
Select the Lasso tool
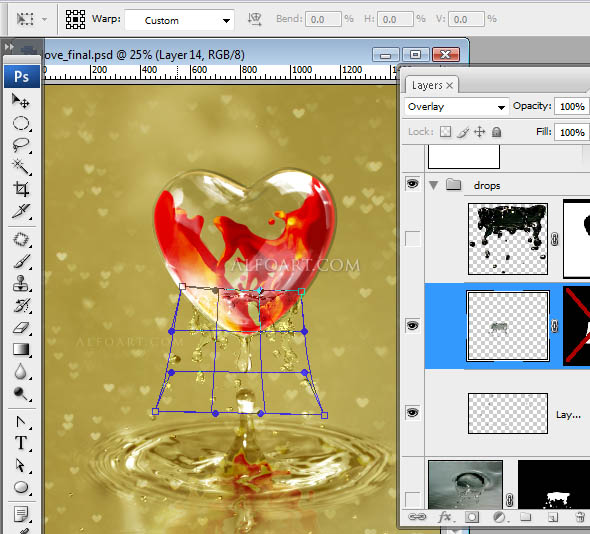click(x=21, y=145)
